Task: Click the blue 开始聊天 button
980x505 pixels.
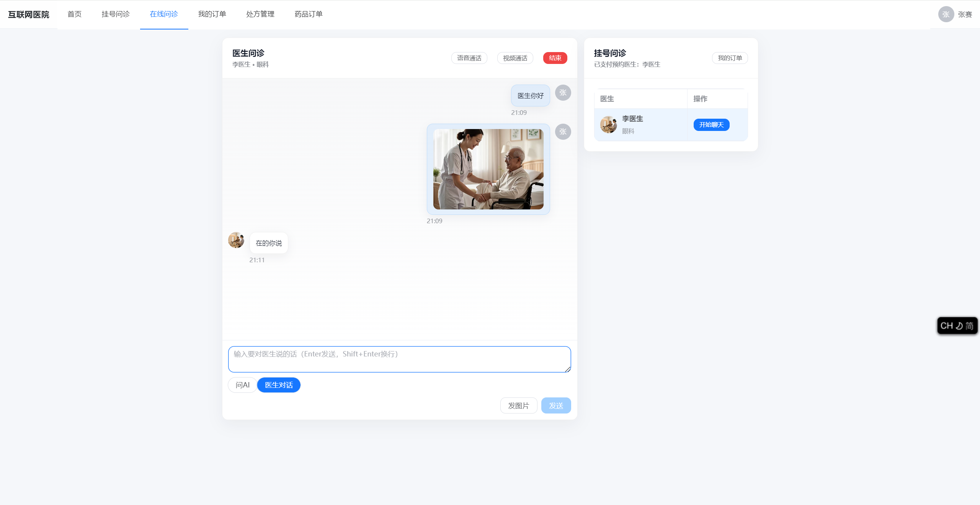Action: pyautogui.click(x=711, y=125)
